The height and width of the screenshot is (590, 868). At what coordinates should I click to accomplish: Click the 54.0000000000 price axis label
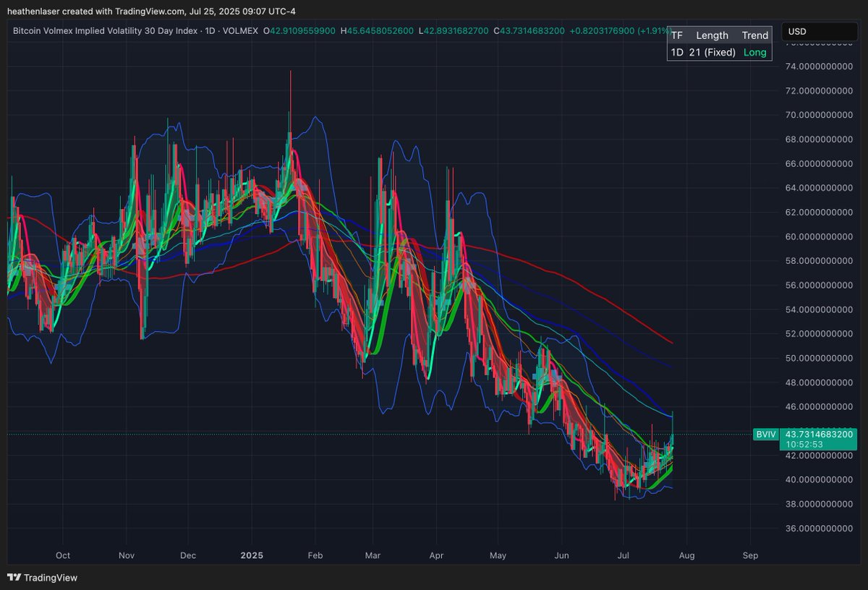coord(820,309)
